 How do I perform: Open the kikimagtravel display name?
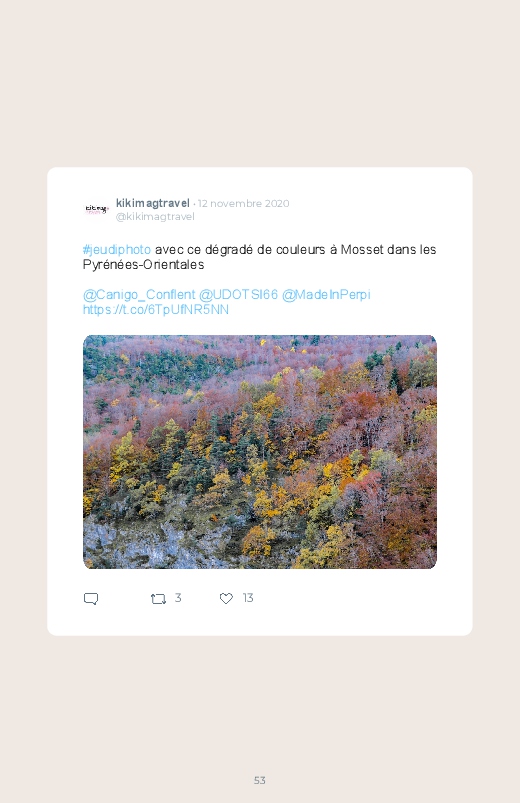pos(153,203)
